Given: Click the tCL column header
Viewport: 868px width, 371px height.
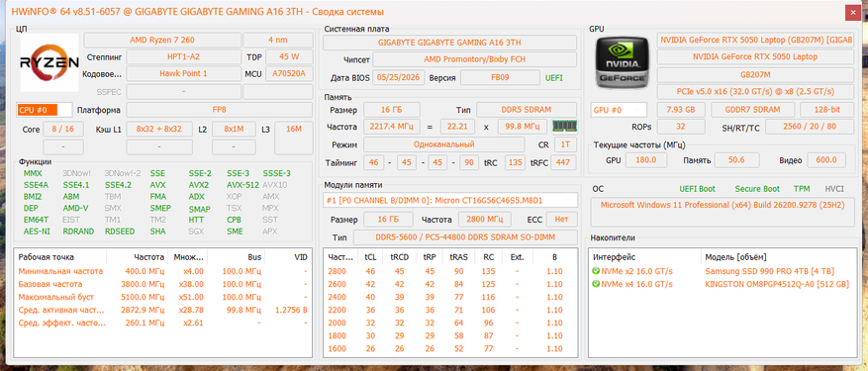Looking at the screenshot, I should point(369,257).
